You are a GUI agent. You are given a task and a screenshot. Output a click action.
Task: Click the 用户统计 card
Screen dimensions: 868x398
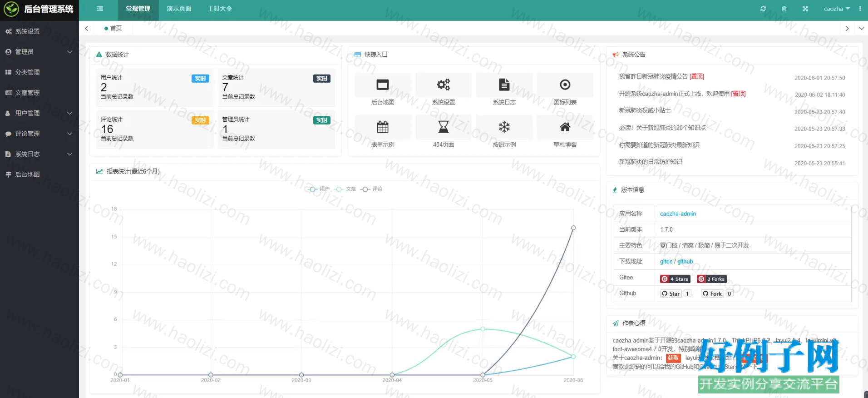(x=155, y=87)
